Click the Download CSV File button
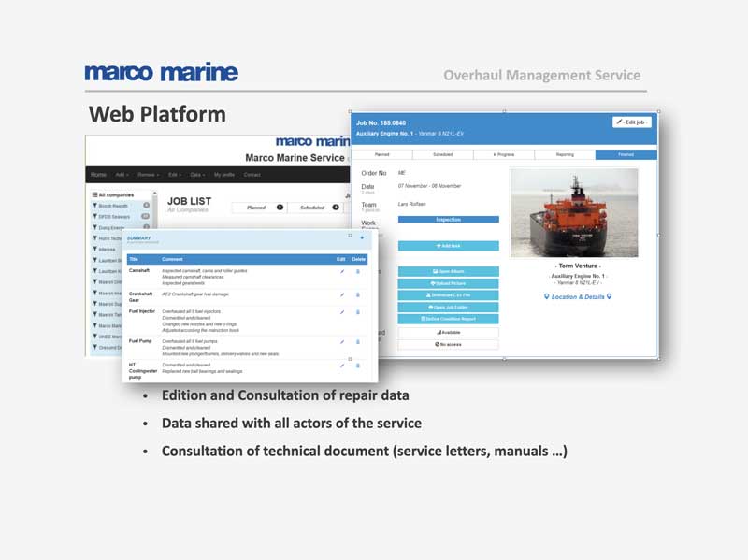Image resolution: width=748 pixels, height=560 pixels. [449, 295]
